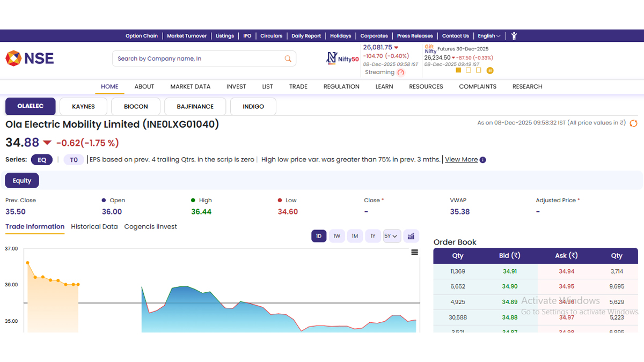Viewport: 644px width, 362px height.
Task: Select the third ticker carousel indicator
Action: [x=479, y=70]
